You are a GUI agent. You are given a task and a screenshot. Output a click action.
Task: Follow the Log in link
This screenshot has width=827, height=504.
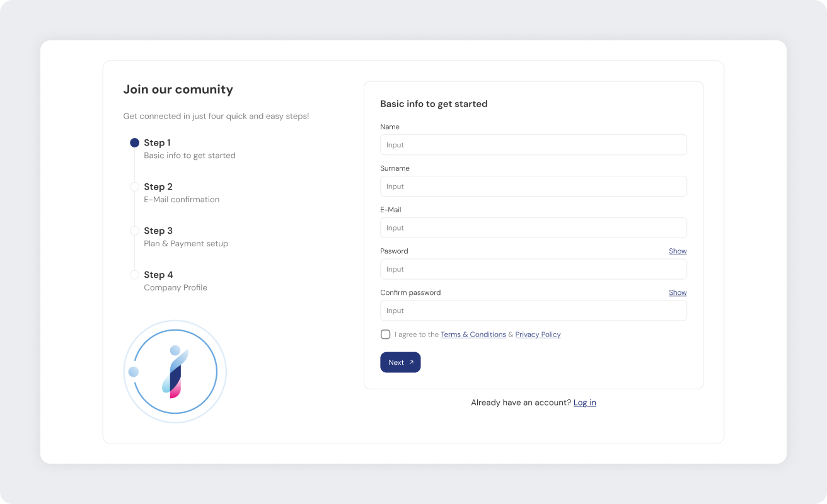click(x=584, y=403)
